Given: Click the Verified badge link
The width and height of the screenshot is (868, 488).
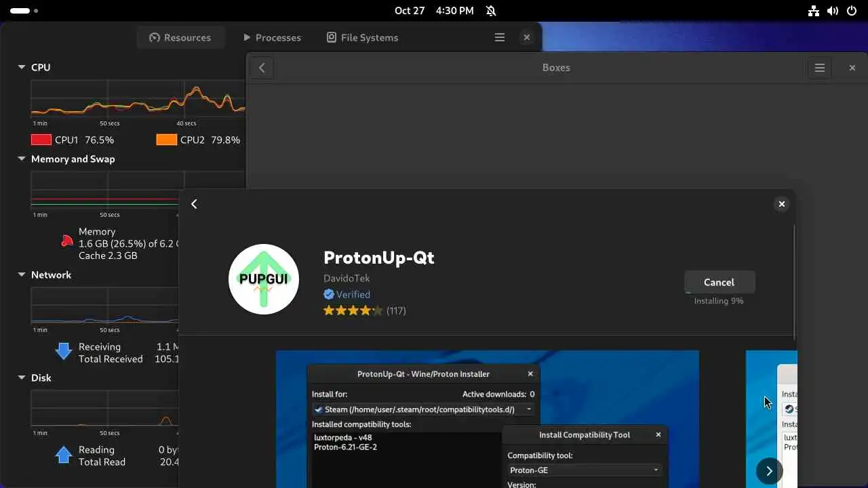Looking at the screenshot, I should (347, 294).
